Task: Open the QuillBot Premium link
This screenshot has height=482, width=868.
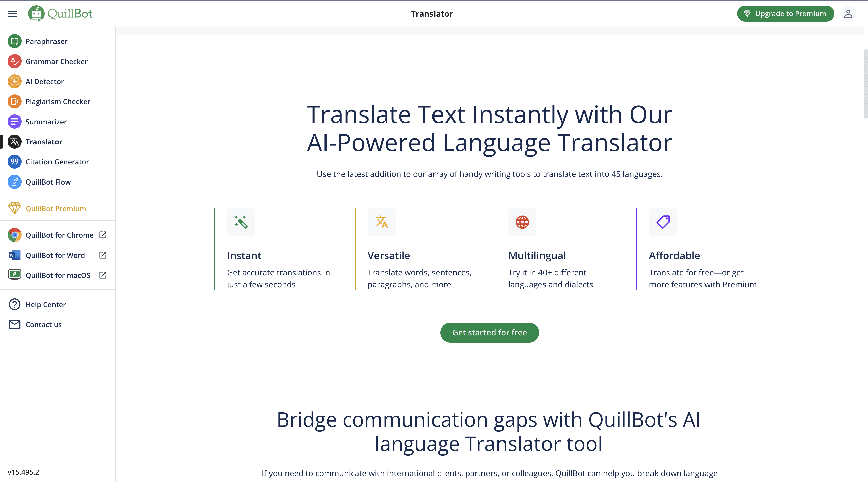Action: coord(56,209)
